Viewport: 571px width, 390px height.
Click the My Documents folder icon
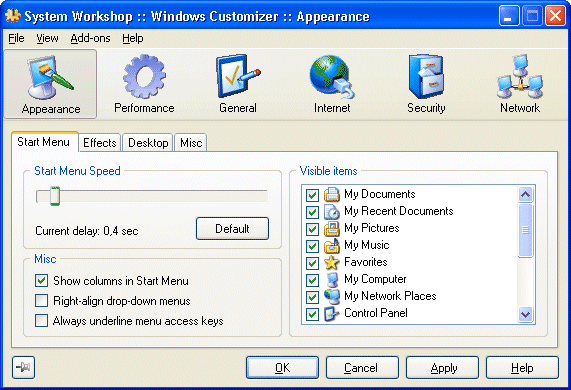coord(331,194)
